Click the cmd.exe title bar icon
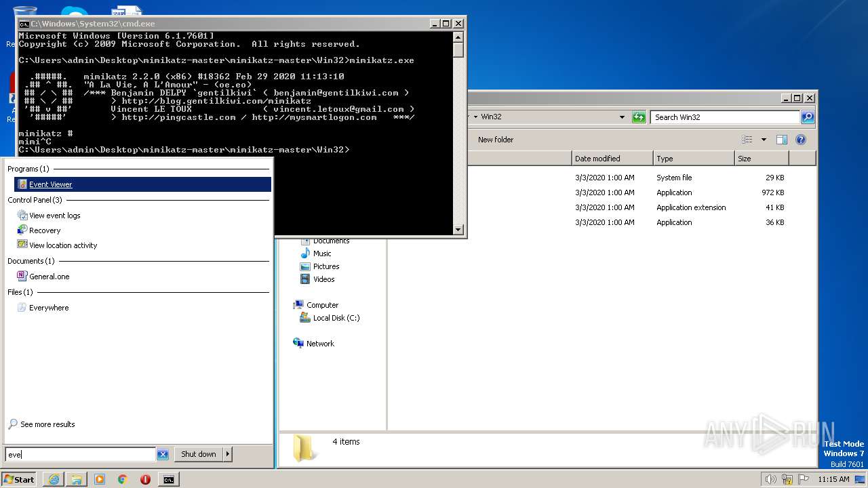Viewport: 868px width, 488px height. point(24,24)
